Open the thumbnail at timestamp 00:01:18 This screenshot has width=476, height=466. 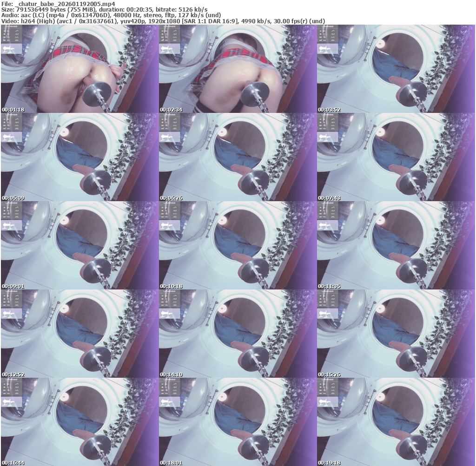pos(79,69)
